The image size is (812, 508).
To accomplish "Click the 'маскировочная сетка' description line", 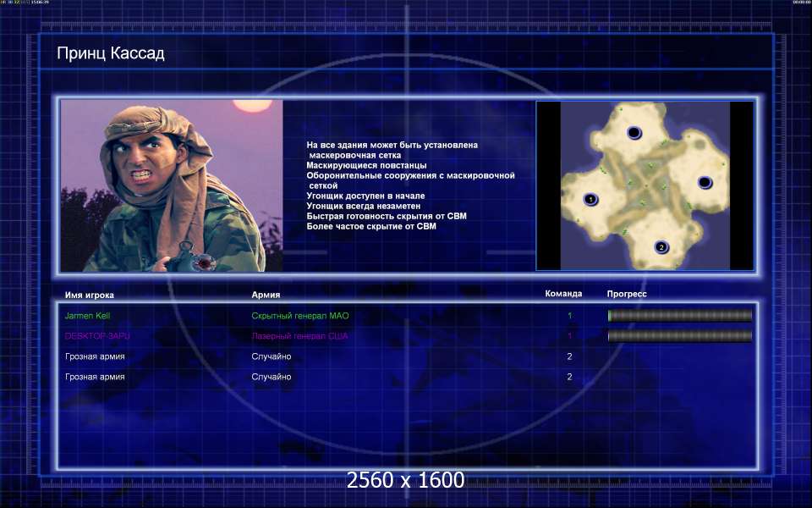I will click(x=354, y=155).
